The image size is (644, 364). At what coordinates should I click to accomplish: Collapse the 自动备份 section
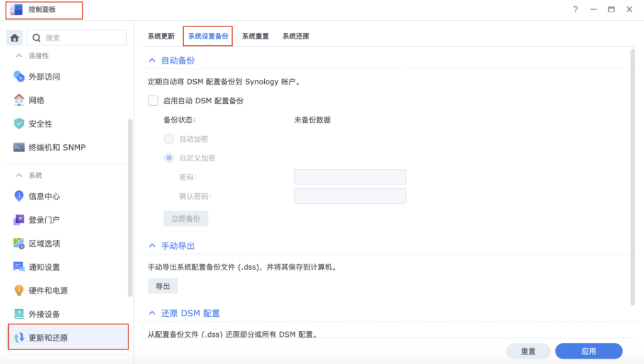click(x=152, y=60)
